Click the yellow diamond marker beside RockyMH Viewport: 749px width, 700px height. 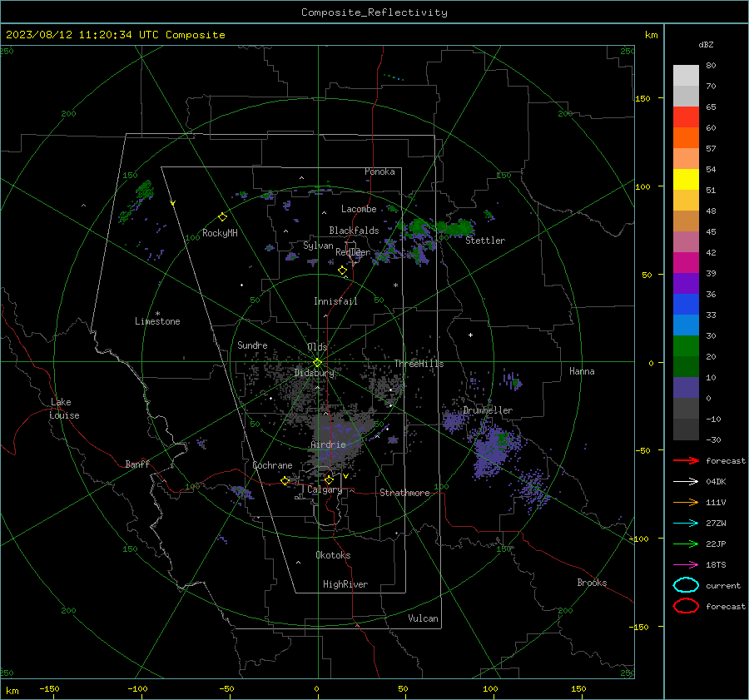point(222,217)
